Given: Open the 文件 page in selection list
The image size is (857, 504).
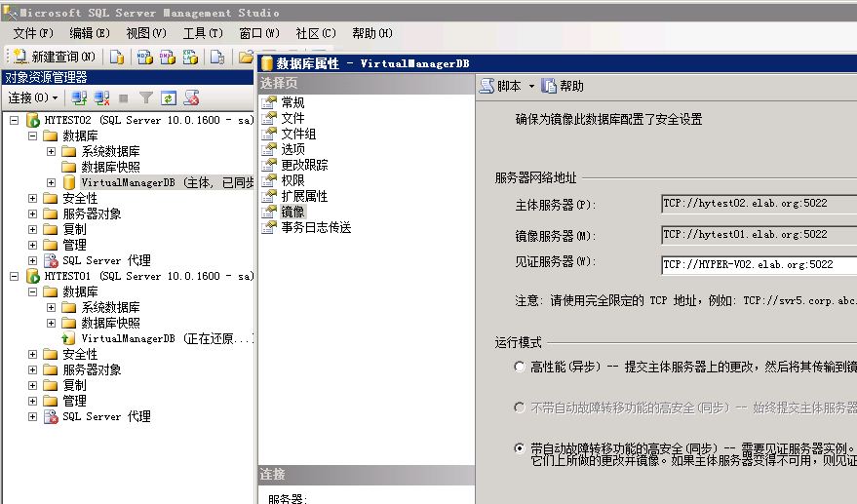Looking at the screenshot, I should tap(292, 118).
